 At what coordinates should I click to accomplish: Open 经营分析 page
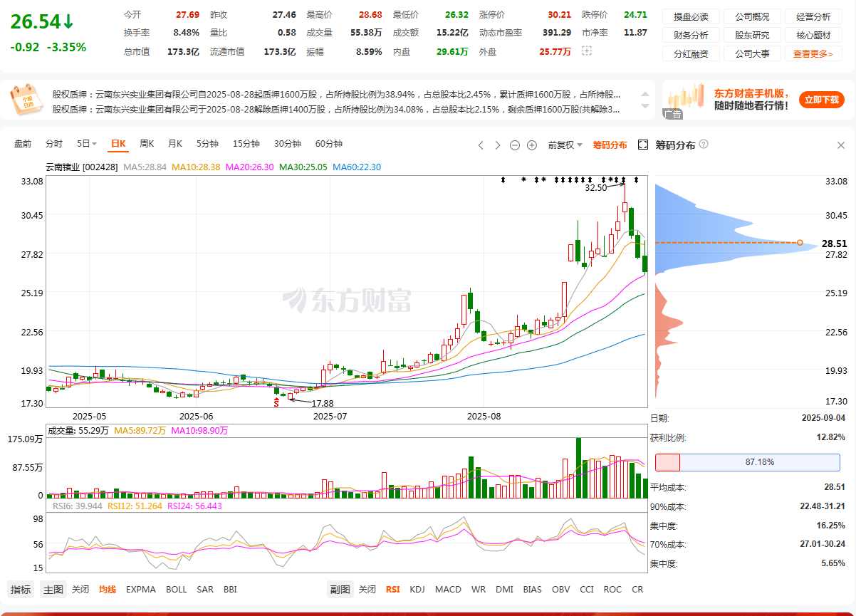coord(813,16)
